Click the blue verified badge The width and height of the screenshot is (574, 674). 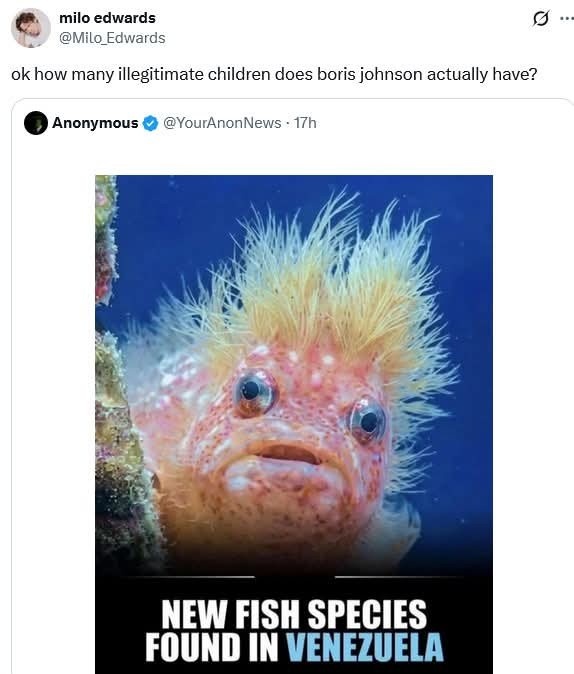click(150, 123)
